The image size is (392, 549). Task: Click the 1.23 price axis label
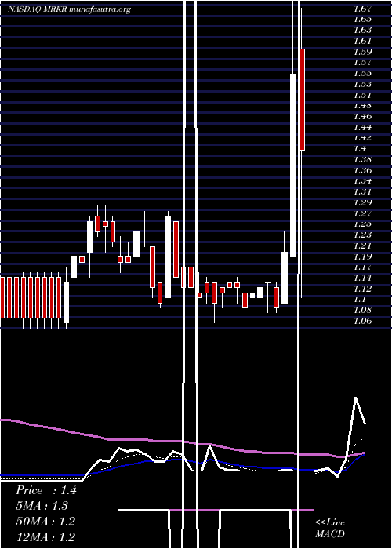tap(362, 235)
